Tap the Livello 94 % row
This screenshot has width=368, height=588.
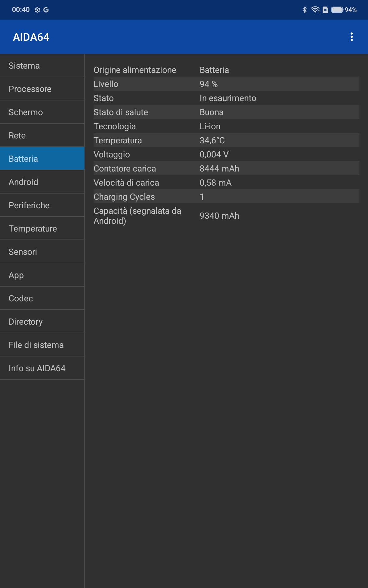click(226, 84)
